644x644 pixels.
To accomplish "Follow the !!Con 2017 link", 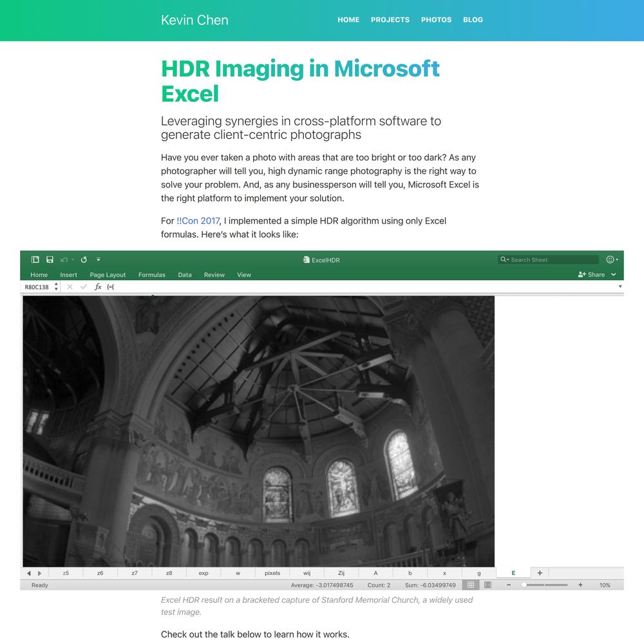I will coord(198,221).
